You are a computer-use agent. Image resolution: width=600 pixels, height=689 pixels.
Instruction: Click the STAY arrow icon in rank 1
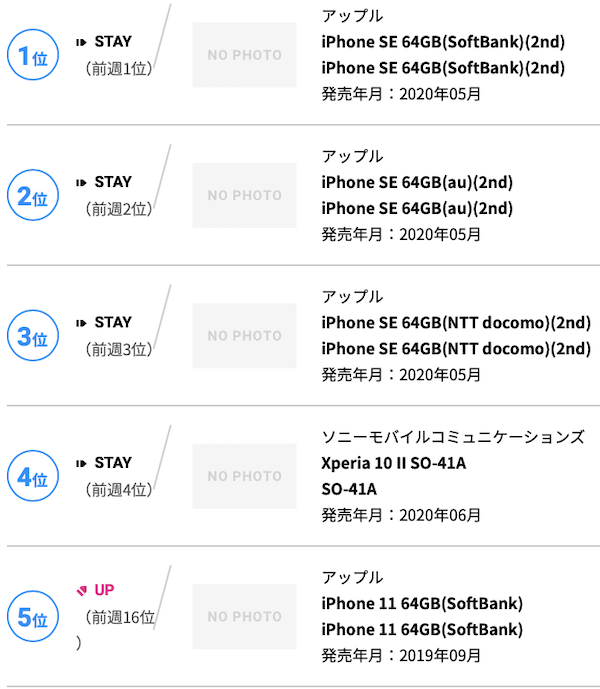tap(81, 42)
